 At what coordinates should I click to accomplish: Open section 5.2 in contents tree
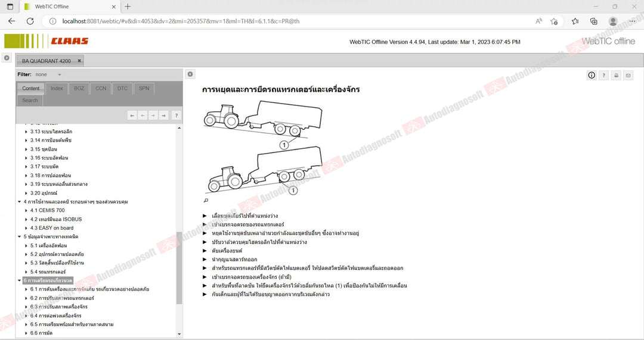[x=57, y=254]
